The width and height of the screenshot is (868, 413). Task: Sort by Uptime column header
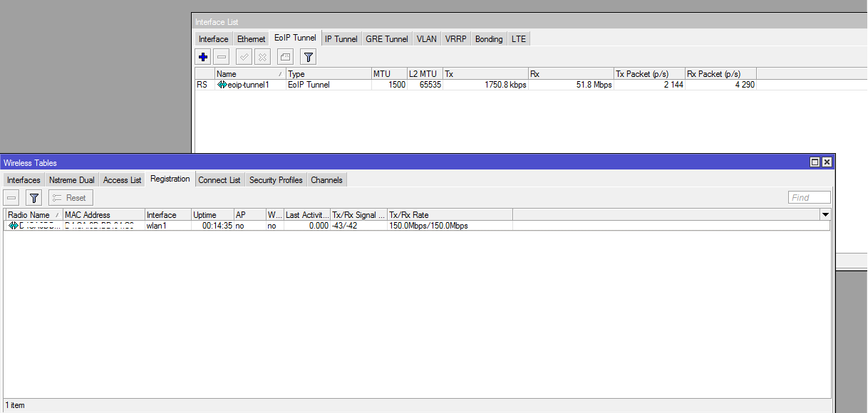click(213, 215)
